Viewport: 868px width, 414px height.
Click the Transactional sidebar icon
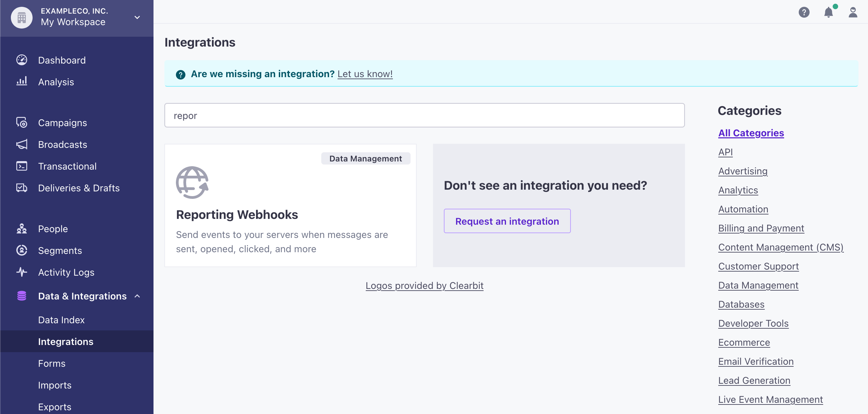(x=22, y=166)
